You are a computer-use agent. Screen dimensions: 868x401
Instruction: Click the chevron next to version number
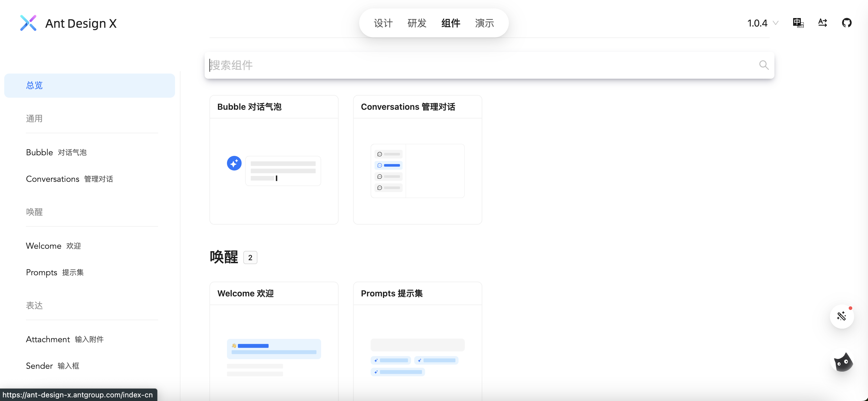tap(775, 23)
